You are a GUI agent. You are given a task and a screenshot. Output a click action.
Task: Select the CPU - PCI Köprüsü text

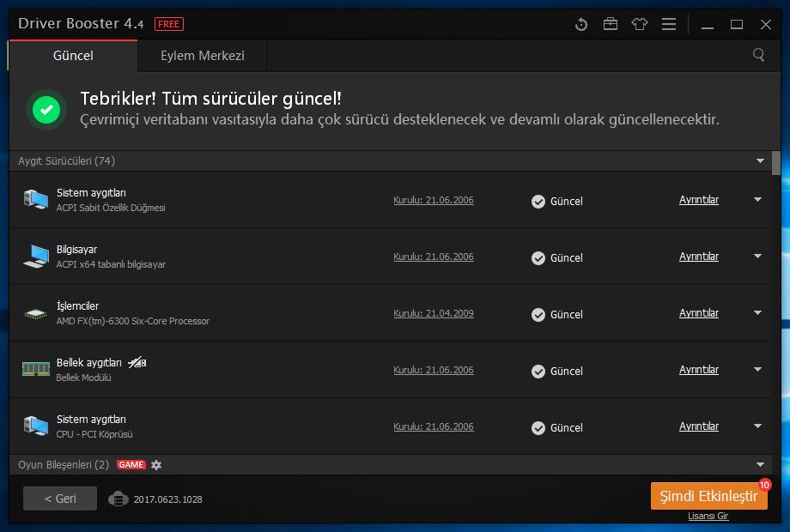coord(94,434)
